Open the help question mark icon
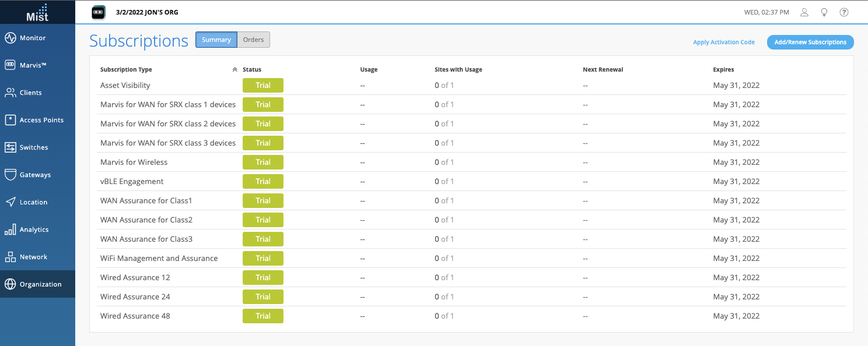The height and width of the screenshot is (346, 868). click(844, 12)
